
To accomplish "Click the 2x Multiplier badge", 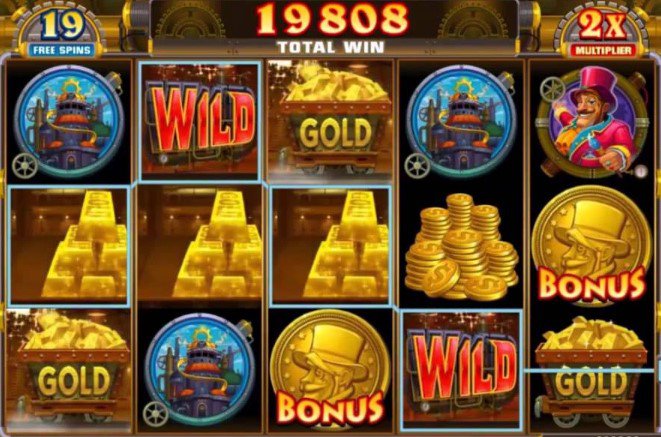I will [602, 33].
